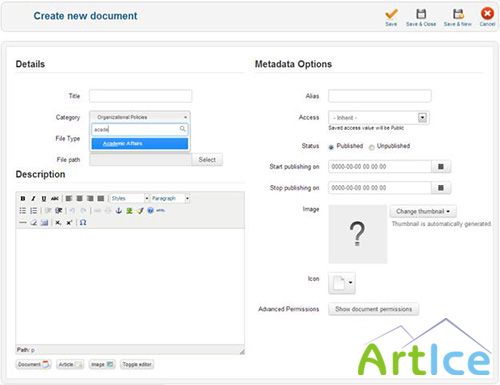
Task: Click the remove formatting eraser icon
Action: tap(33, 223)
